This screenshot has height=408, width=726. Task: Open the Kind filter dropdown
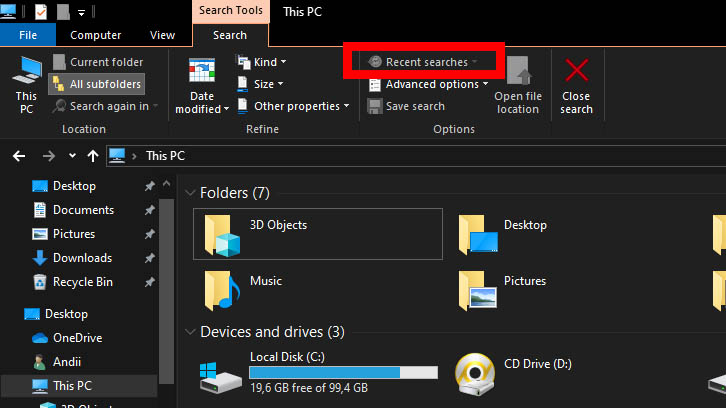click(262, 62)
